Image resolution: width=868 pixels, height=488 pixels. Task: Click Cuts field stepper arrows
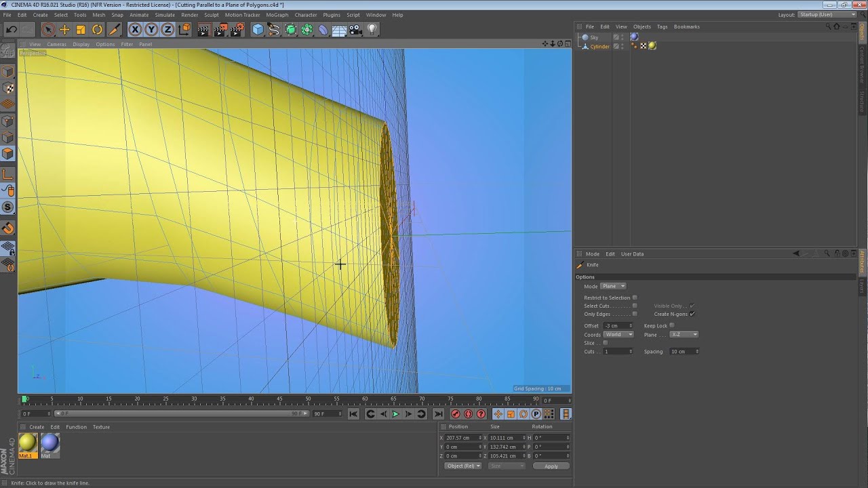pyautogui.click(x=631, y=352)
